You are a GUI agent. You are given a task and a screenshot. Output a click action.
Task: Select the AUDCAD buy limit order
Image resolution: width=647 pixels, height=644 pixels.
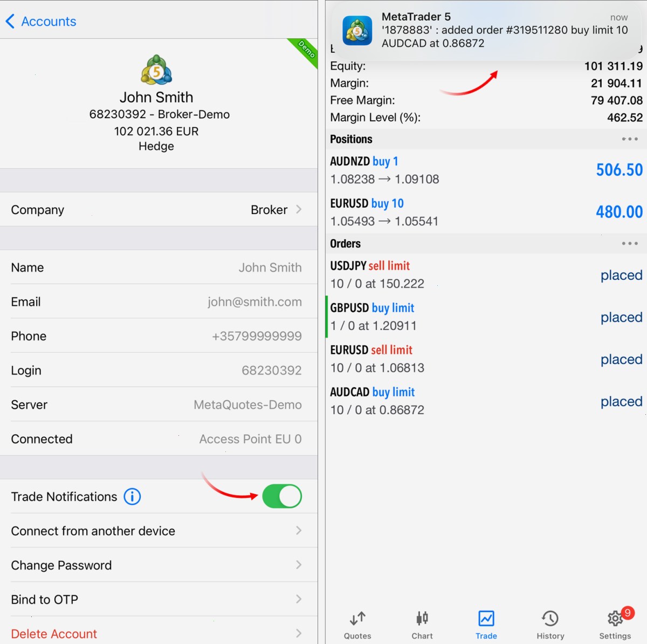click(486, 401)
